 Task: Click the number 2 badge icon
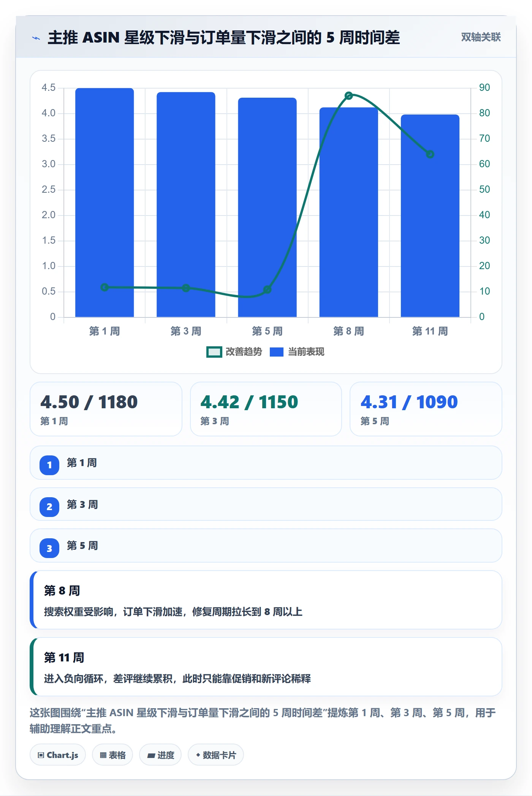tap(49, 507)
